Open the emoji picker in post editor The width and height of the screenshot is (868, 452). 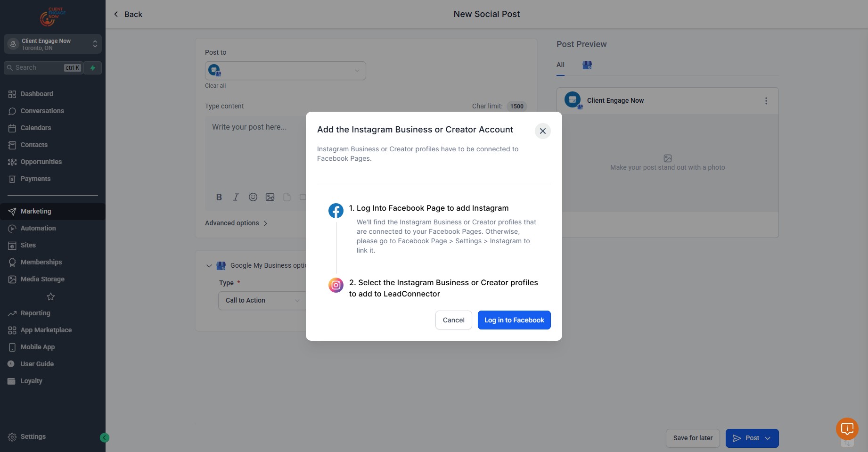tap(253, 197)
